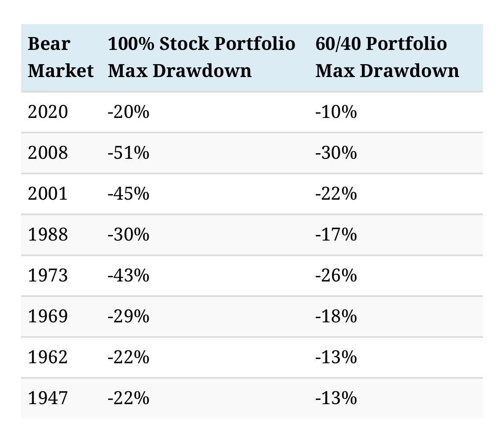Viewport: 504px width, 439px height.
Task: Click the 100% Stock Portfolio Max Drawdown header
Action: [201, 57]
